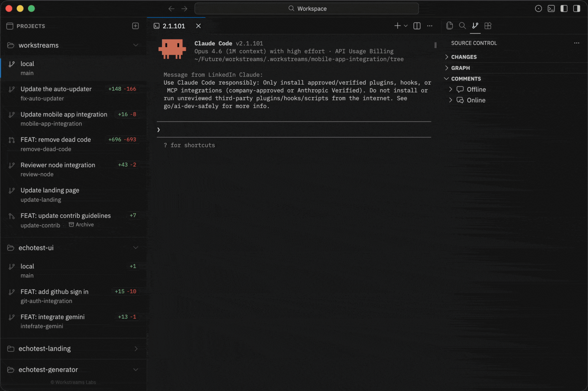Select the Source Control branch icon

tap(475, 26)
